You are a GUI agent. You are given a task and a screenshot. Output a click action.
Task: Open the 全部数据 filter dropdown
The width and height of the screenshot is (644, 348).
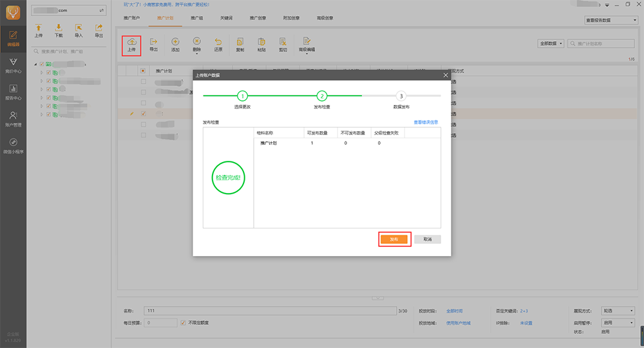point(551,44)
